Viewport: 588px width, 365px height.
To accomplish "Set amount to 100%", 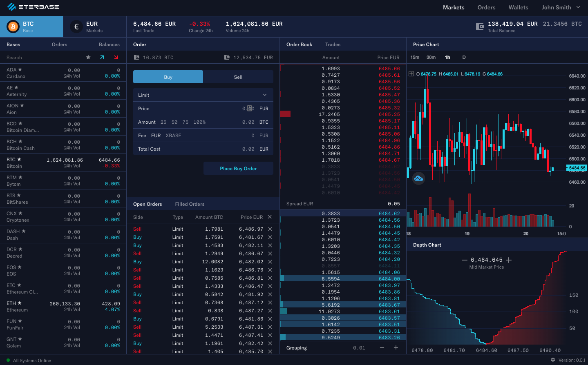I will coord(199,122).
